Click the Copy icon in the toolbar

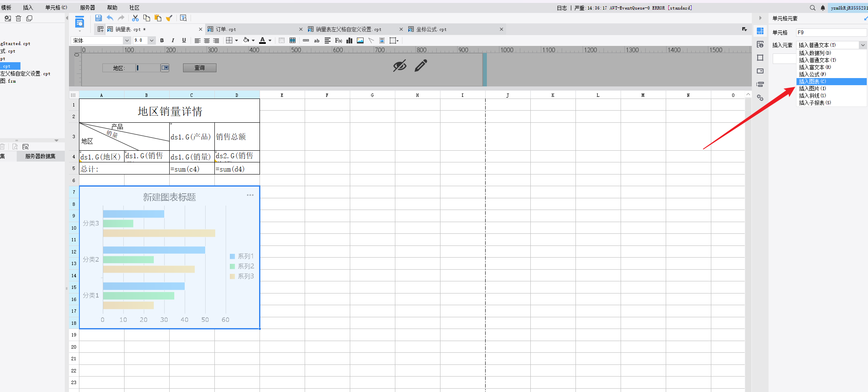(x=146, y=18)
